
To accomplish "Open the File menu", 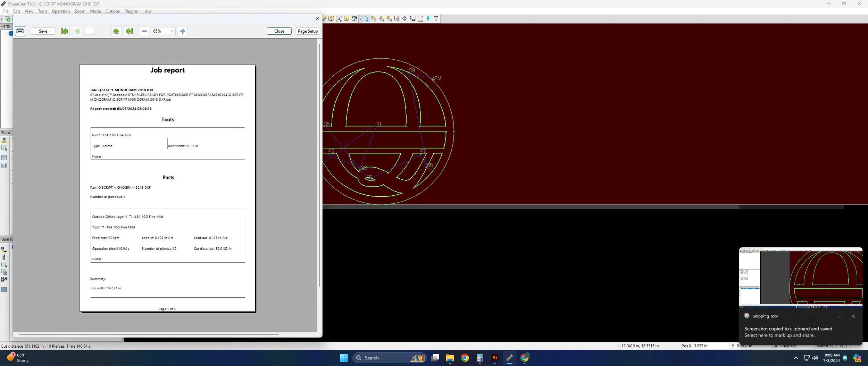I will pyautogui.click(x=6, y=11).
